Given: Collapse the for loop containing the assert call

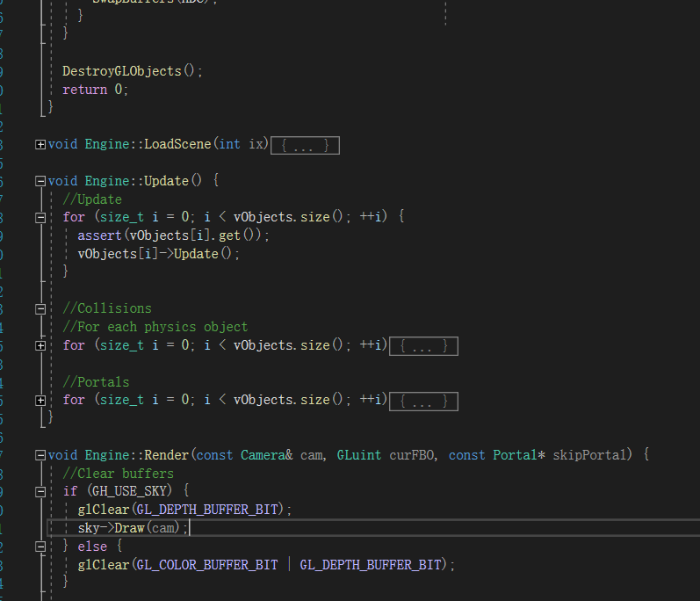Looking at the screenshot, I should click(x=40, y=217).
